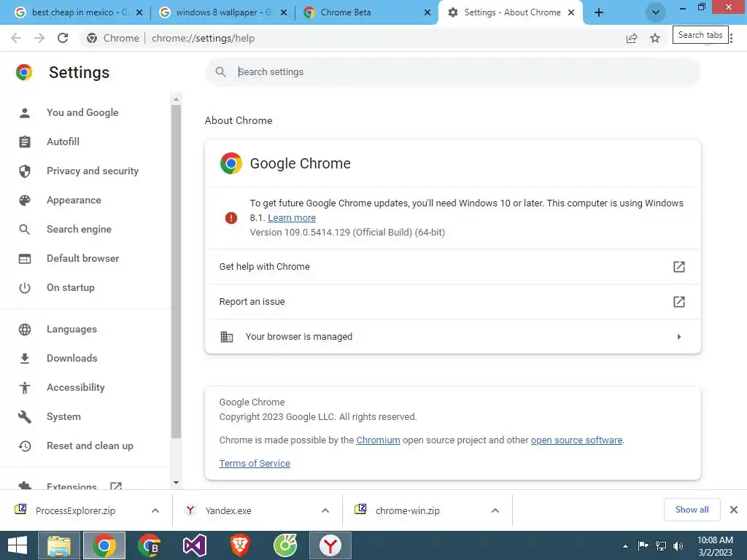Show hidden system tray icons arrow
Image resolution: width=747 pixels, height=560 pixels.
coord(625,546)
